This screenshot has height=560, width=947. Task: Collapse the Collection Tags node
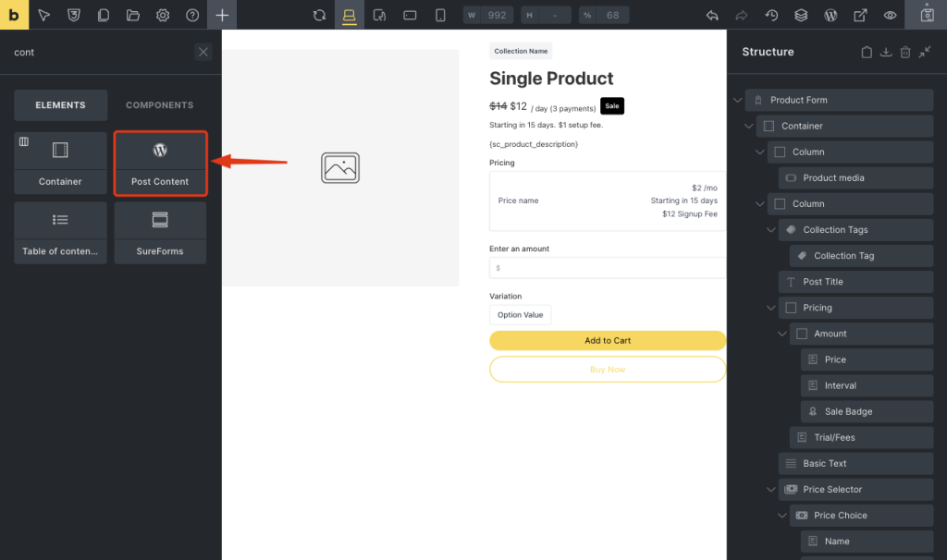coord(771,230)
